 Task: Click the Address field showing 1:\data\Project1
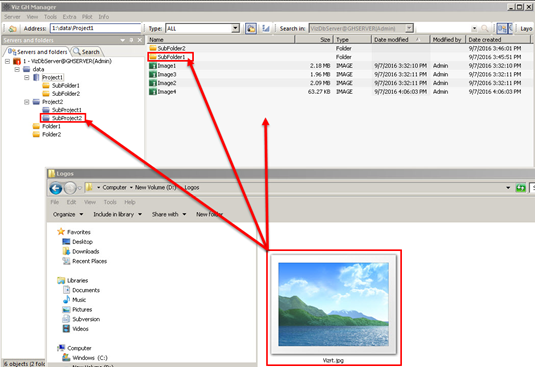96,28
